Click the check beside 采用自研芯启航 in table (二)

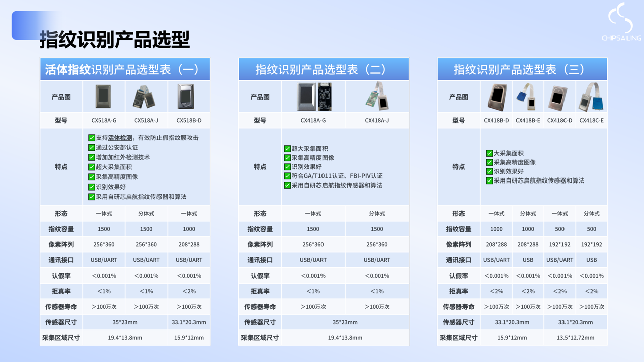(x=287, y=185)
